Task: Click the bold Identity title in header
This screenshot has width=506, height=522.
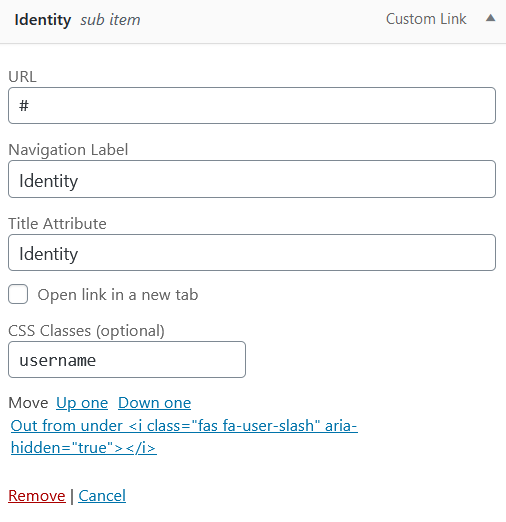Action: [43, 20]
